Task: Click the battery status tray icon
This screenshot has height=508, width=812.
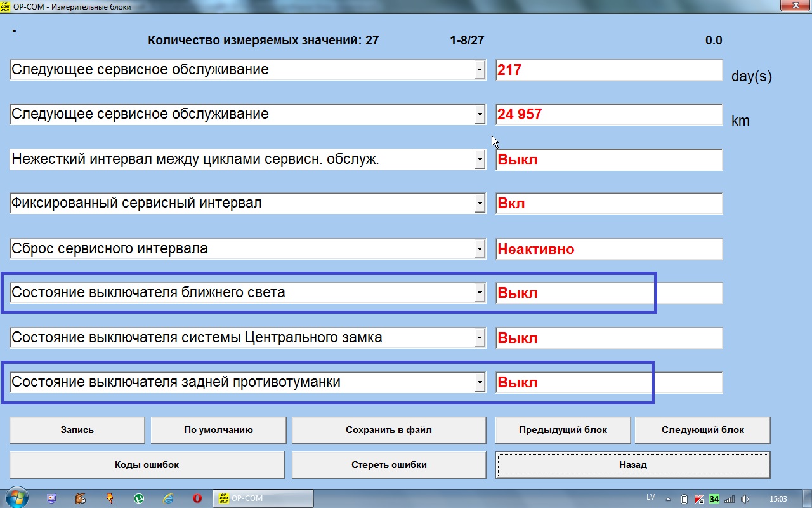Action: pos(684,498)
